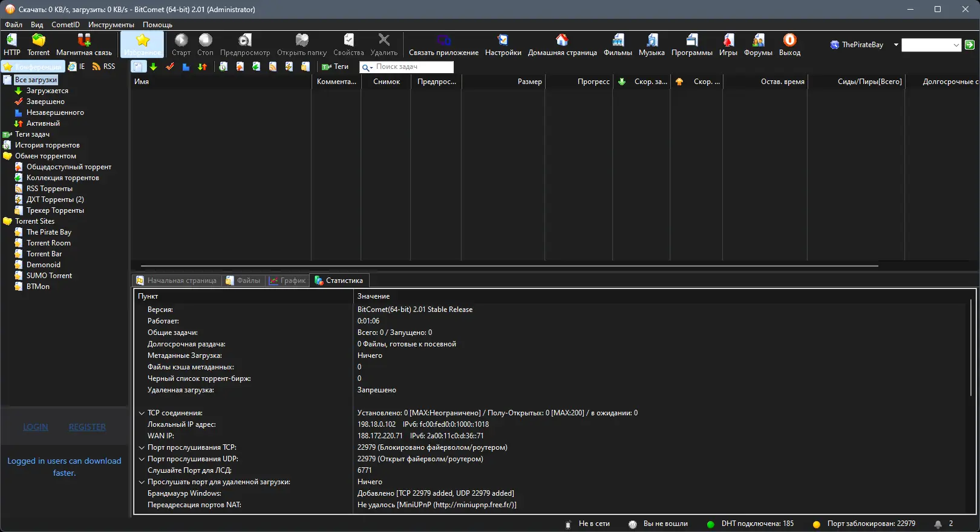Add a magnet link with Магнитная связь

point(84,44)
